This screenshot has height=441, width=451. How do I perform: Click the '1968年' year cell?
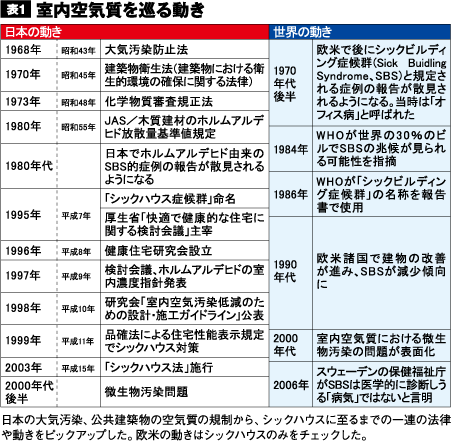pyautogui.click(x=29, y=50)
